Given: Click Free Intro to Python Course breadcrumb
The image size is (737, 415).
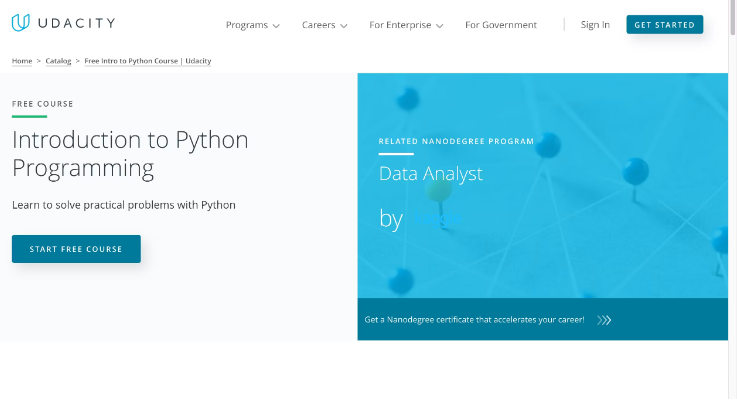Looking at the screenshot, I should point(148,61).
